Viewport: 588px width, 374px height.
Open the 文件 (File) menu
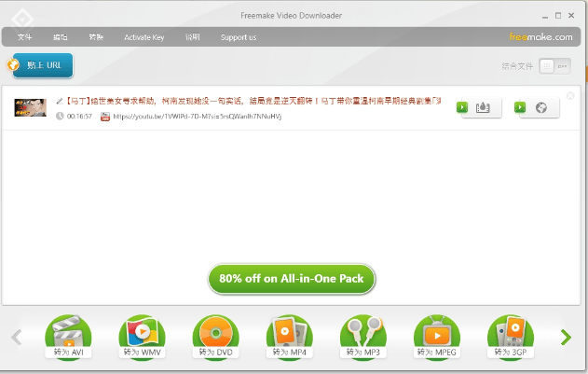tap(25, 37)
